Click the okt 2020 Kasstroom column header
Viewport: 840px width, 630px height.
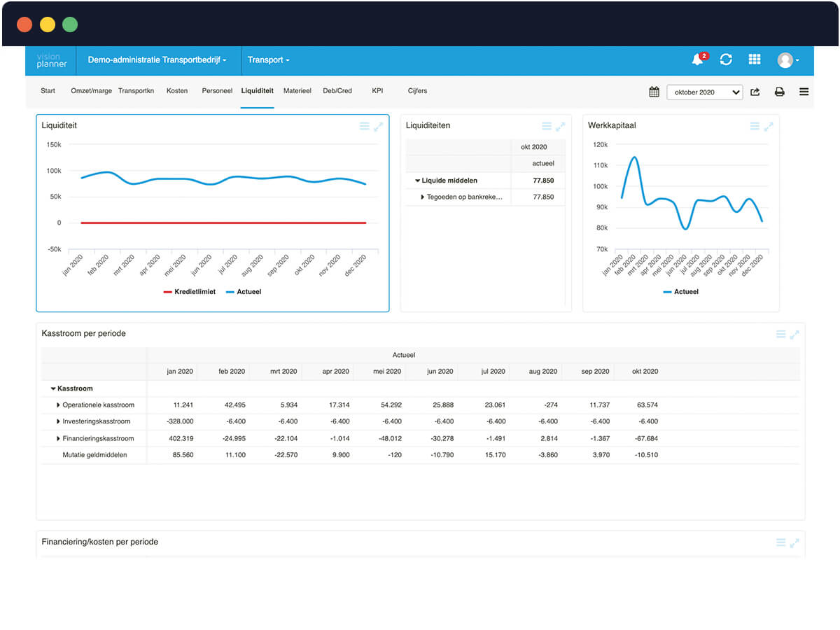645,372
